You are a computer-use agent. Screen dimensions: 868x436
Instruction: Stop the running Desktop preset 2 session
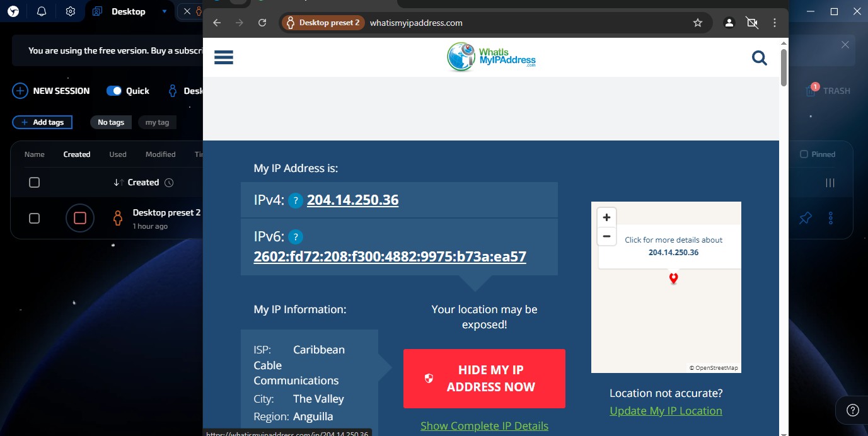point(80,218)
